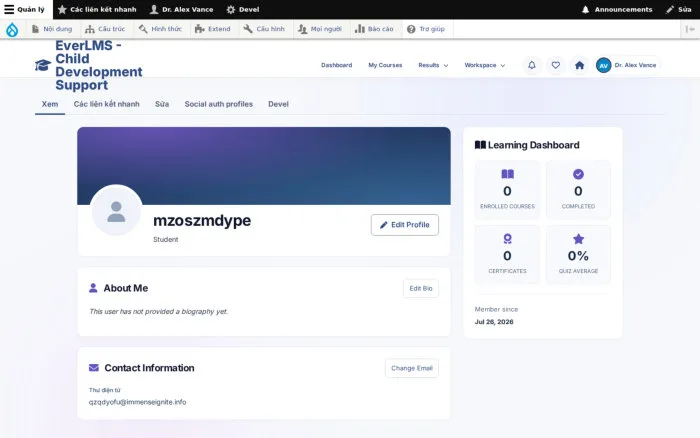Open the Mọi người admin menu
This screenshot has width=700, height=438.
coord(320,29)
